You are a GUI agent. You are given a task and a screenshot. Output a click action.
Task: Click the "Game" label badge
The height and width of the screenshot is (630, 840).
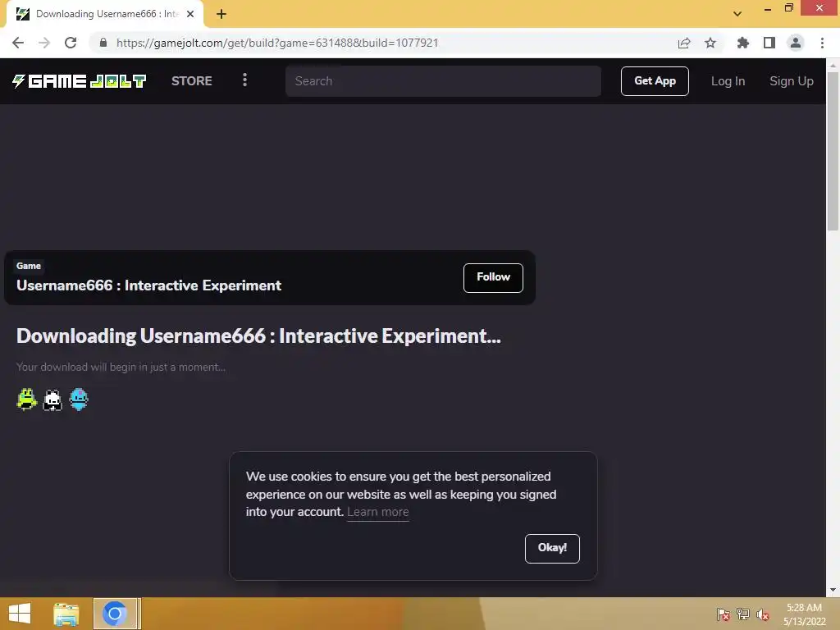tap(29, 266)
